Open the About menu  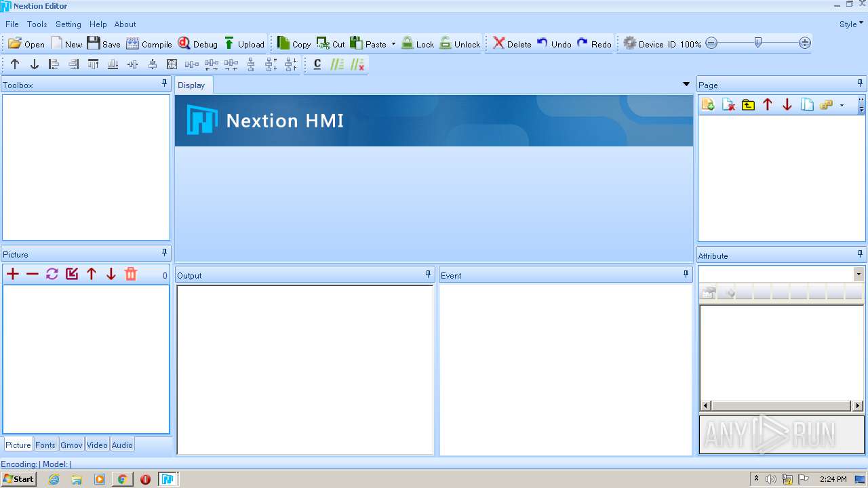click(125, 24)
